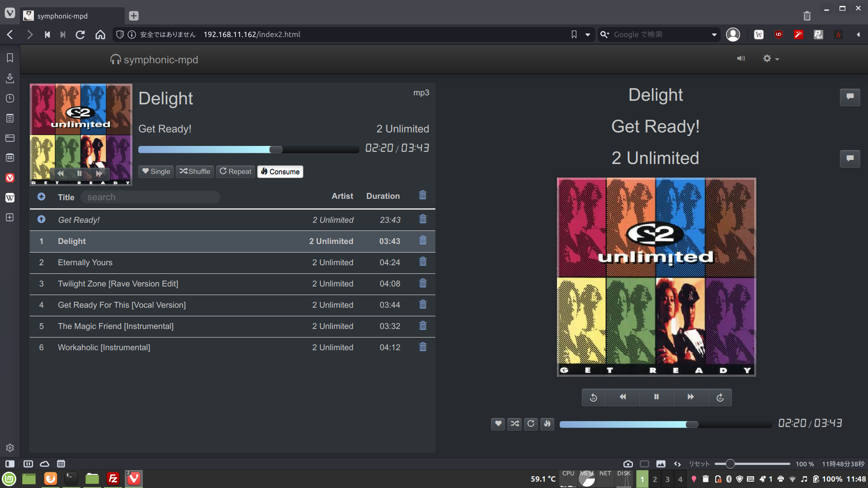Image resolution: width=868 pixels, height=488 pixels.
Task: Open terminal from taskbar
Action: 71,479
